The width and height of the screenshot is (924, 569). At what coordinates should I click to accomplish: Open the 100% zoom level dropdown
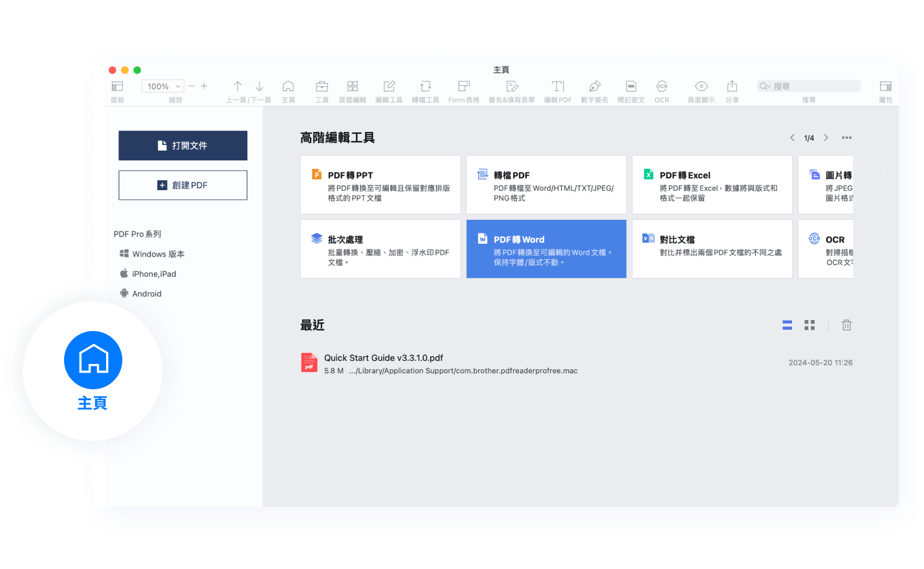point(162,87)
